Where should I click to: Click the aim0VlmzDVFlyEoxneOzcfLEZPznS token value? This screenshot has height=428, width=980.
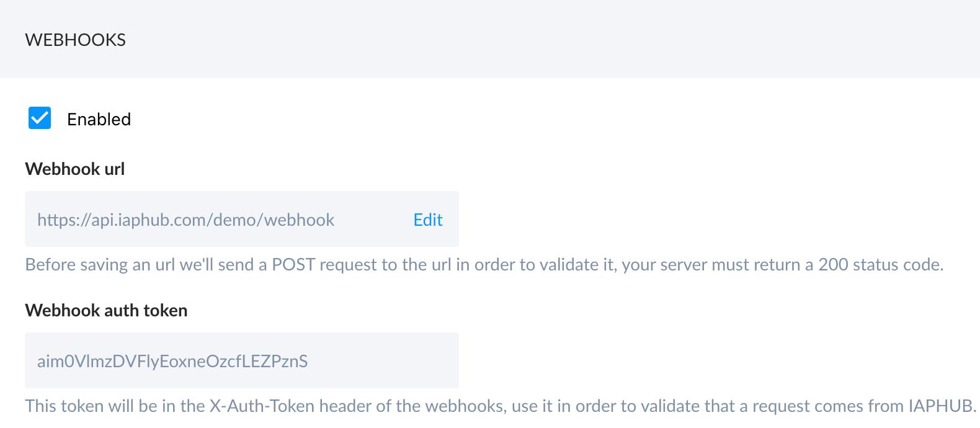click(172, 361)
